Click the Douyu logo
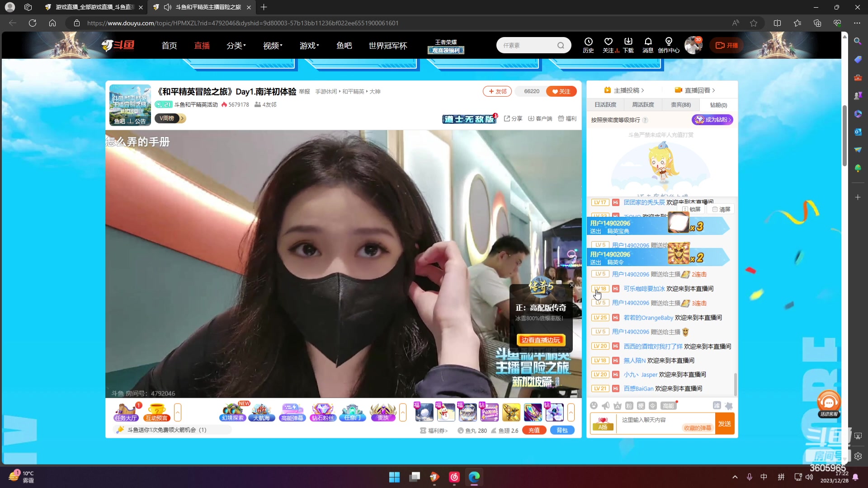The width and height of the screenshot is (868, 488). coord(118,45)
